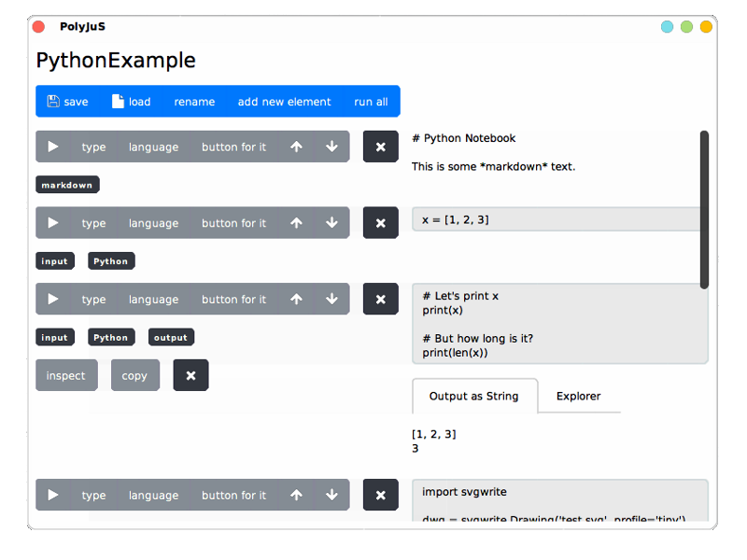This screenshot has height=560, width=747.
Task: Delete the markdown cell with X button
Action: (x=380, y=147)
